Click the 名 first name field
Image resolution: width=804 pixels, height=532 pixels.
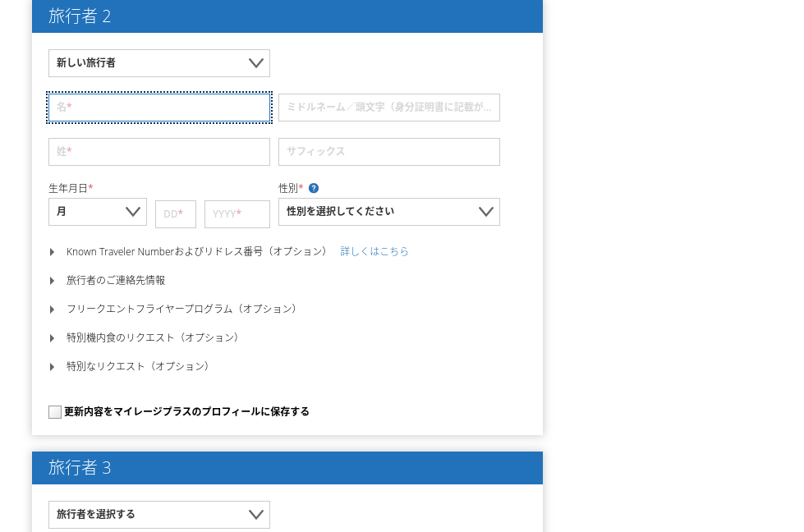tap(159, 108)
